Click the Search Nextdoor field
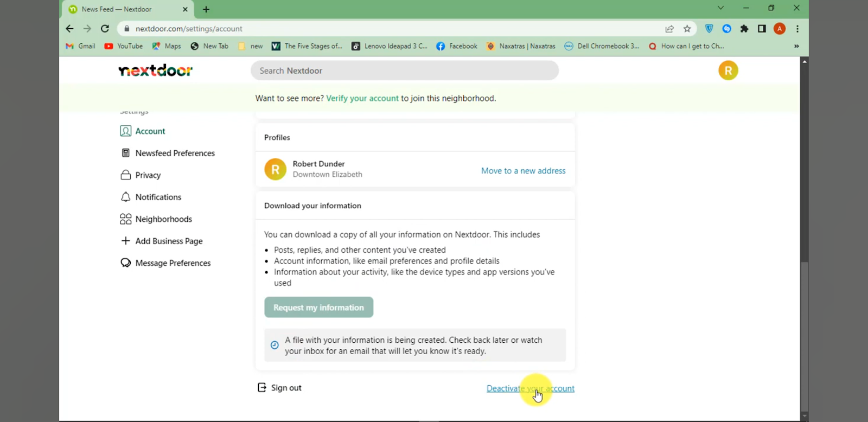 pos(405,71)
